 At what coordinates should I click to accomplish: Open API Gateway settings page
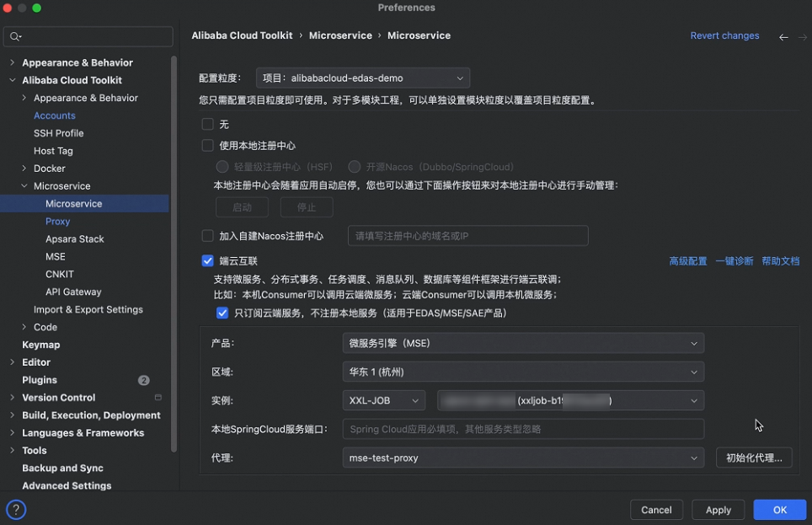73,292
